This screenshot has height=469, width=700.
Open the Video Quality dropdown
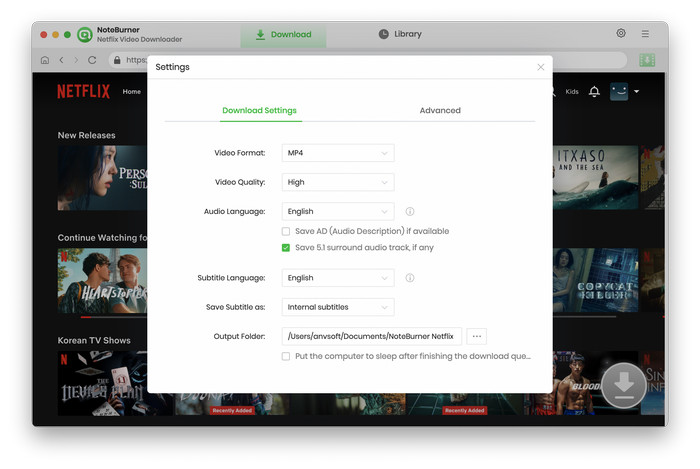click(338, 182)
